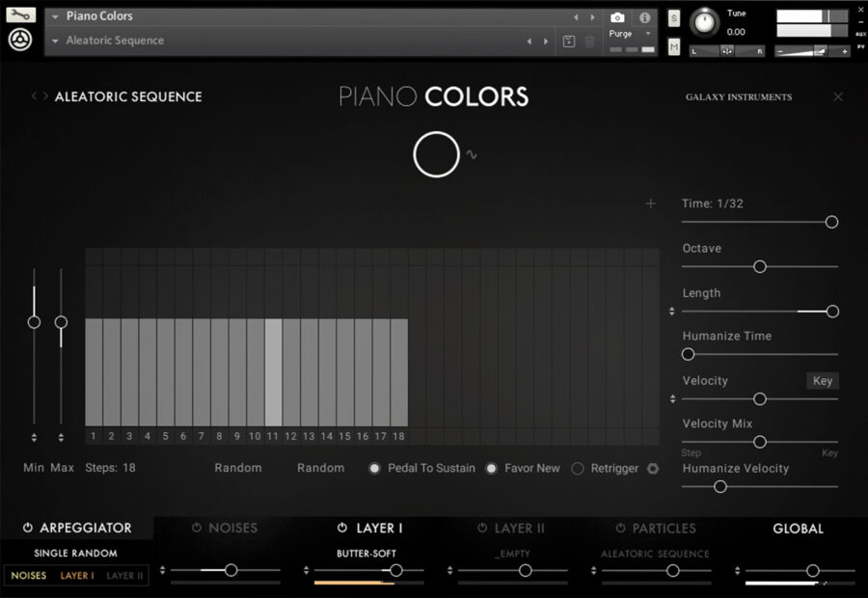Image resolution: width=868 pixels, height=598 pixels.
Task: Open the GLOBAL tab
Action: tap(799, 528)
